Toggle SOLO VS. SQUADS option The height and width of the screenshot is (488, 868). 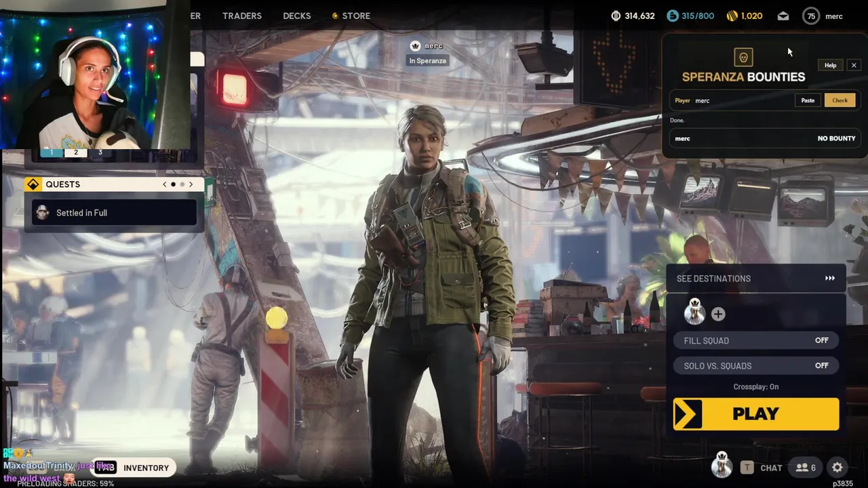pos(756,365)
